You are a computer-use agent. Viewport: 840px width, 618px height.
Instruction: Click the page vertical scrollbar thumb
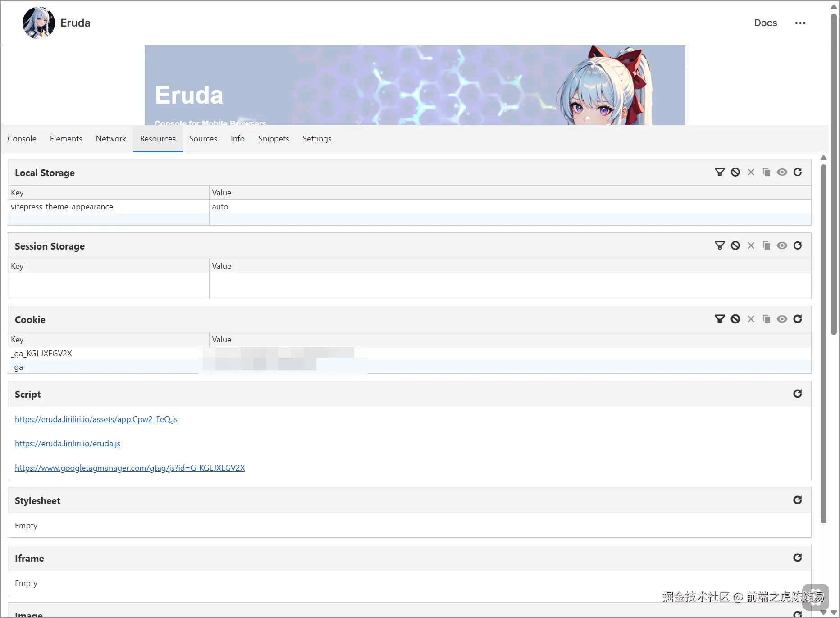pyautogui.click(x=834, y=173)
